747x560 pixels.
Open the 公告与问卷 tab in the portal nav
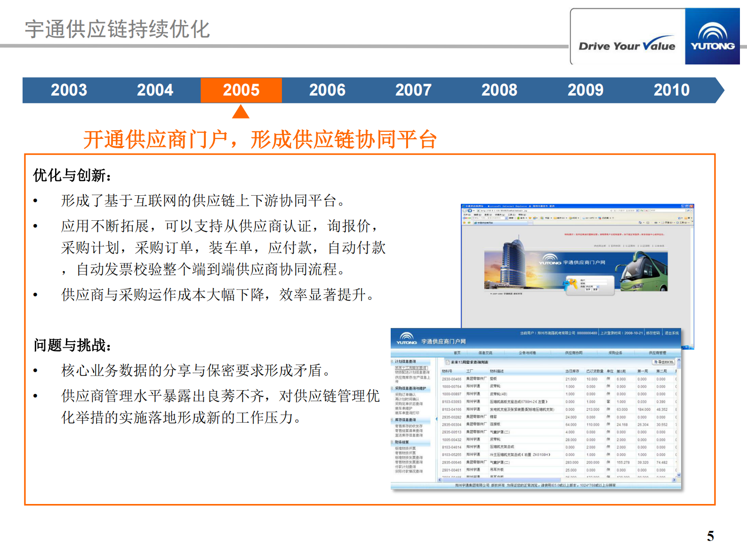click(527, 352)
